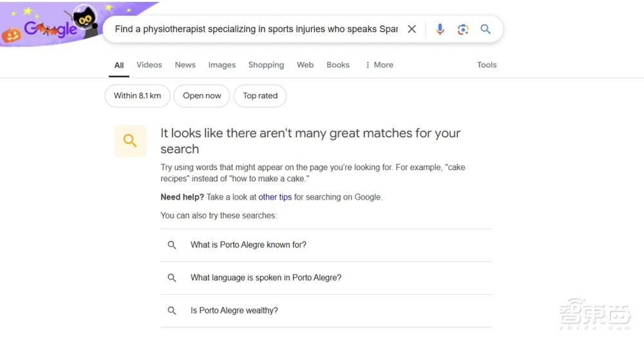644x342 pixels.
Task: Click magnifier icon beside Porto Alegre known for
Action: click(x=172, y=245)
